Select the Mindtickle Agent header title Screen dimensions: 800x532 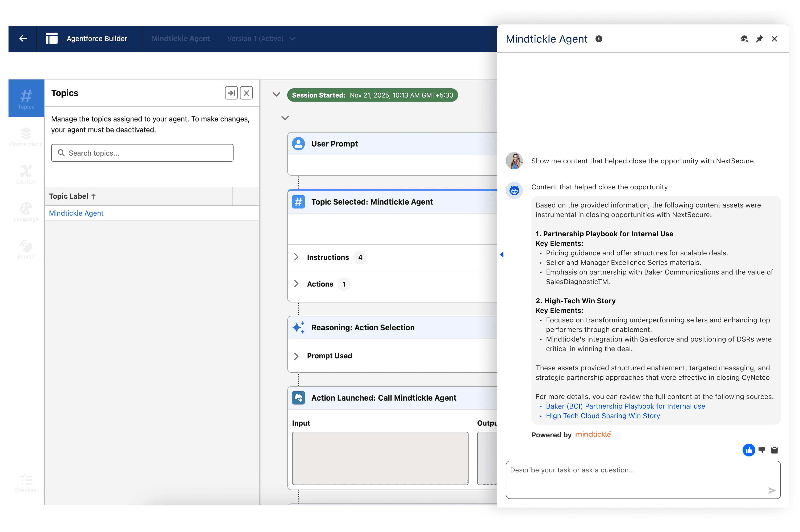point(180,39)
